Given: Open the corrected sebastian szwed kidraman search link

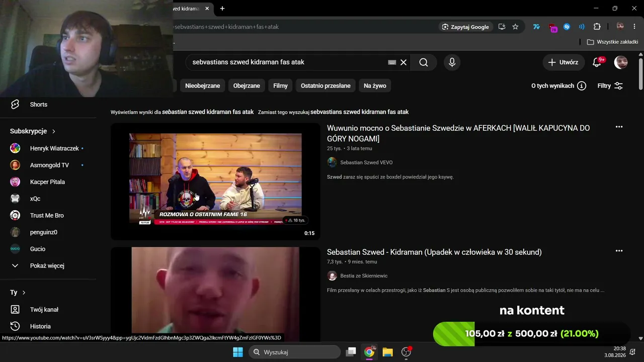Looking at the screenshot, I should [208, 112].
